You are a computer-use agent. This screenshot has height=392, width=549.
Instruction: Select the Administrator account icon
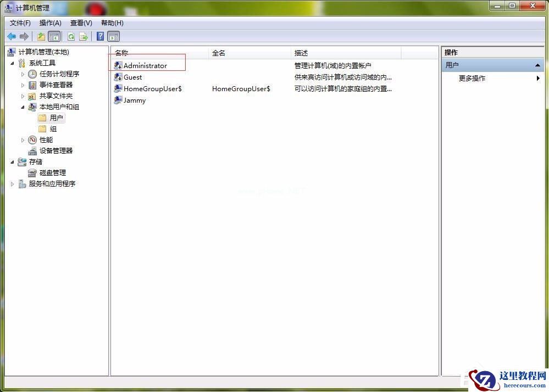click(x=118, y=65)
